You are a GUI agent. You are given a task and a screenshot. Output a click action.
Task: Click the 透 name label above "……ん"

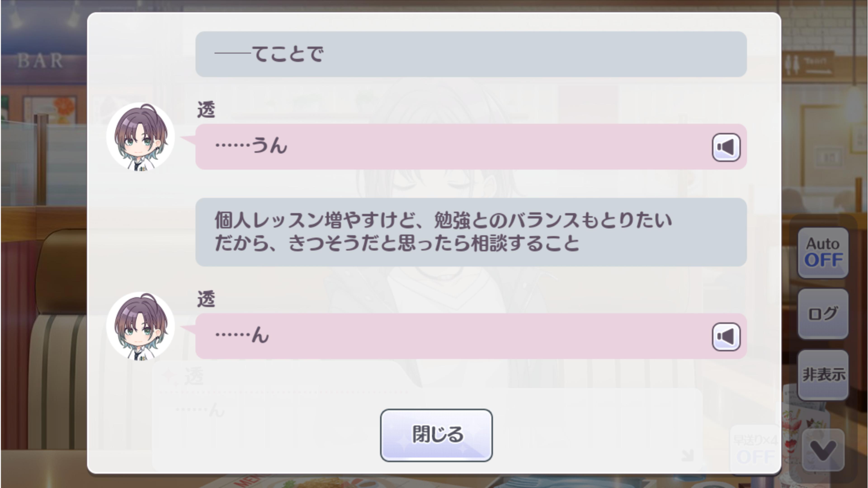tap(206, 299)
